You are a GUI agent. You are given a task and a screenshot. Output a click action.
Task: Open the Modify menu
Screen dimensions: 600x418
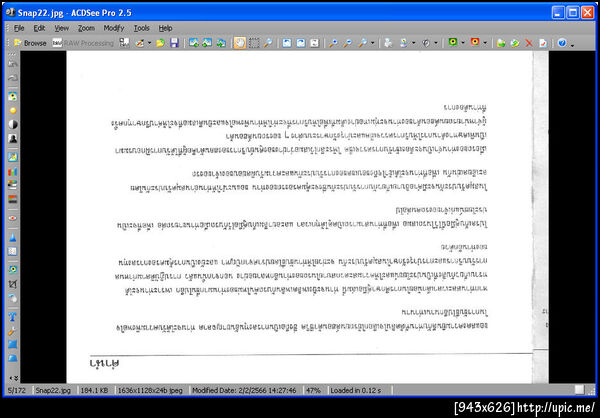pos(114,28)
